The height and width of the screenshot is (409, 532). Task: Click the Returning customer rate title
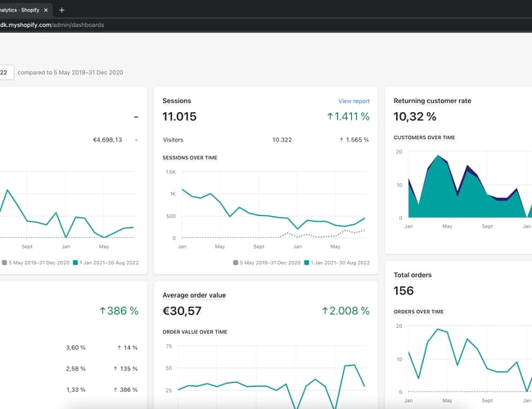click(x=432, y=101)
